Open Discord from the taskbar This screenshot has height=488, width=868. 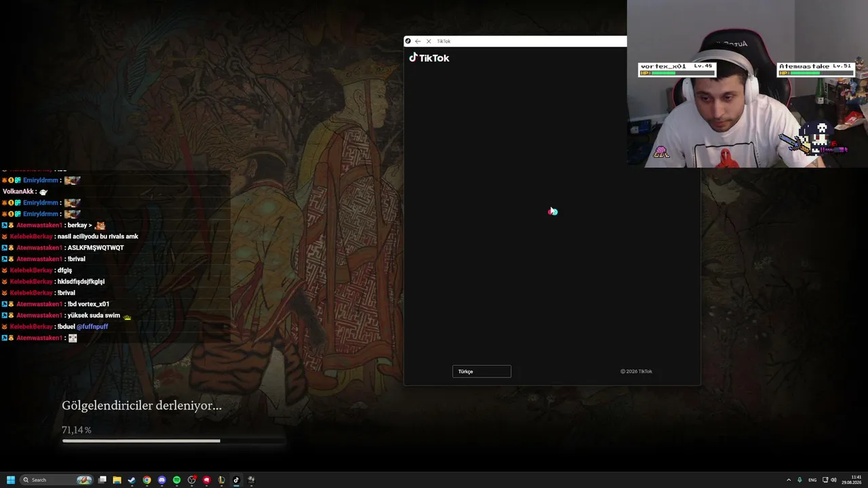[x=162, y=480]
